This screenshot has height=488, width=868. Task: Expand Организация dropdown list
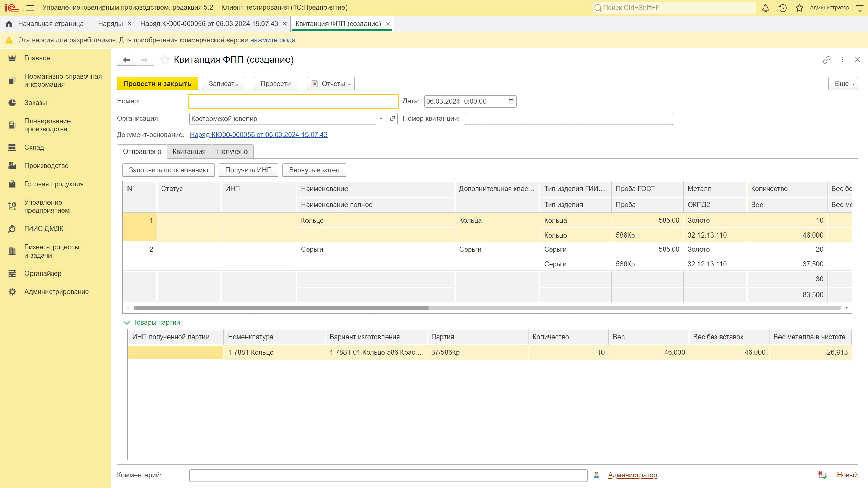381,119
